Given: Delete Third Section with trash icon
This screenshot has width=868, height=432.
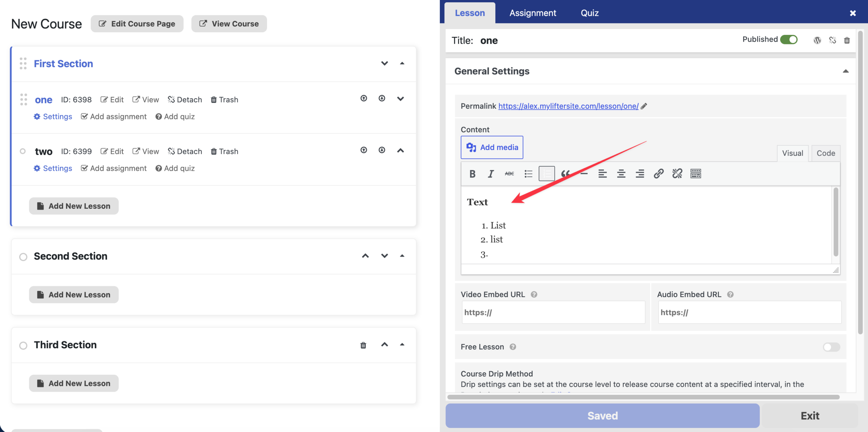Looking at the screenshot, I should pyautogui.click(x=363, y=345).
